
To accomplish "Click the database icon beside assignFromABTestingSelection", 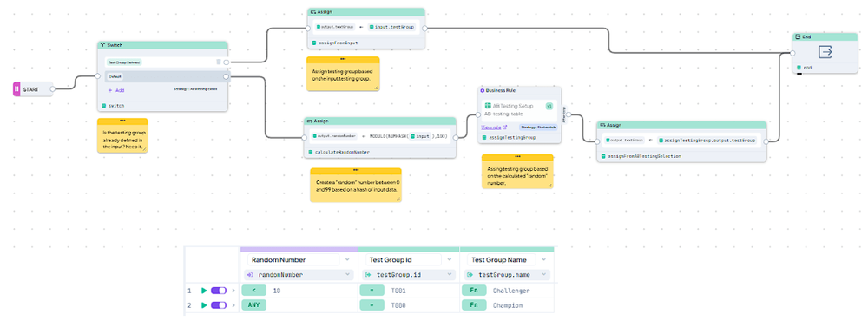I will (x=603, y=157).
